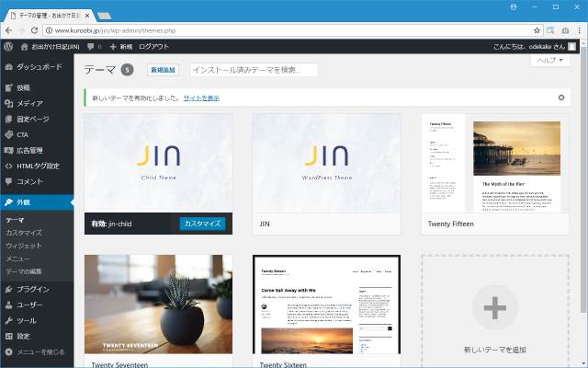Click the camera extension icon in the browser toolbar

point(565,30)
